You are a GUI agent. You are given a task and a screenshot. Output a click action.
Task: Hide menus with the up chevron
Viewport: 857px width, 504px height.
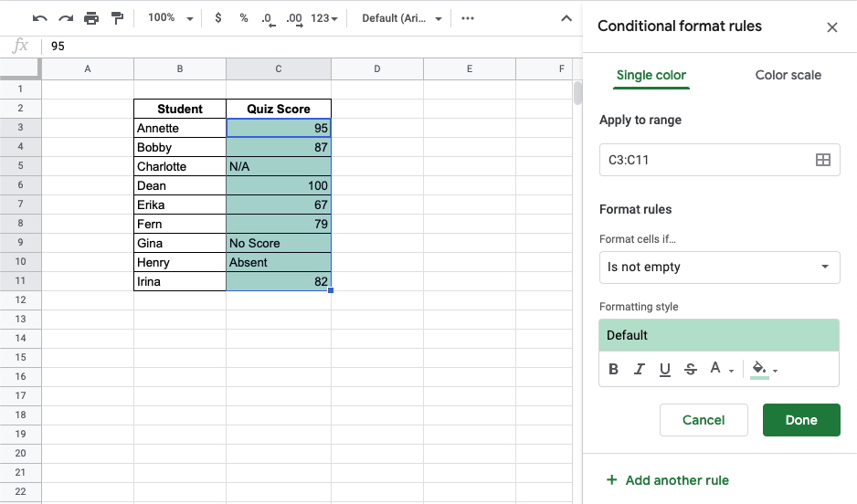(x=566, y=18)
